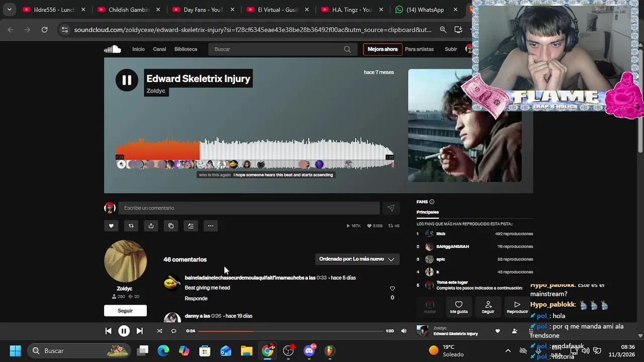Follow artist using bottom player person icon
The image size is (644, 362).
coord(514,331)
